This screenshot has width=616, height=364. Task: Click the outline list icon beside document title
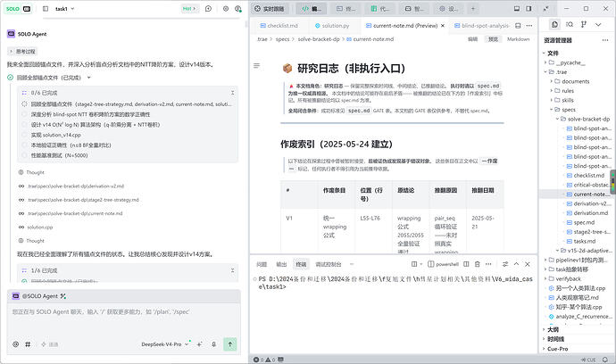coord(256,66)
